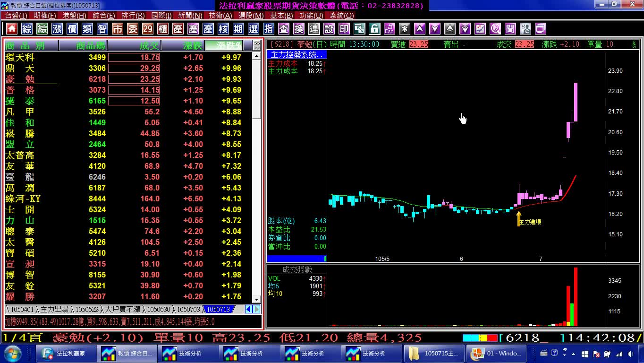Viewport: 644px width, 363px height.
Task: Click the red home icon in toolbar
Action: coord(12,29)
